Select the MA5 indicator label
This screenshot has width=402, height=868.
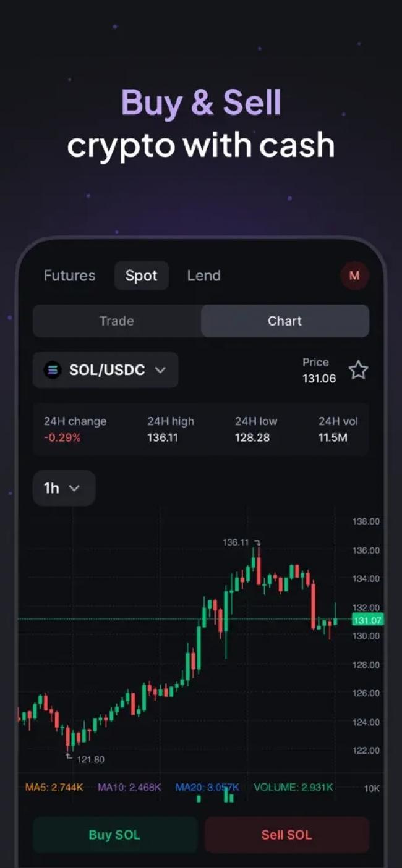click(x=54, y=787)
